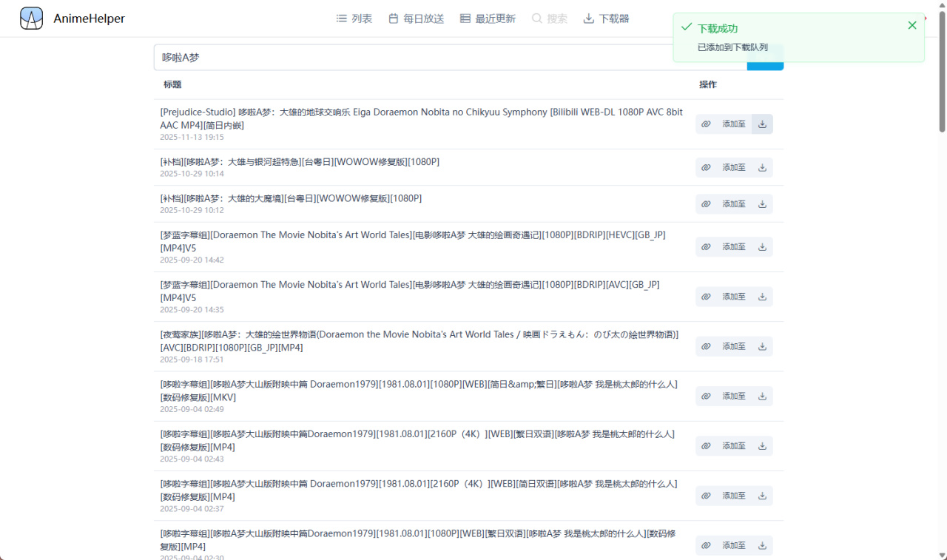The height and width of the screenshot is (560, 947).
Task: Copy link for 2160P 繁日双语 release
Action: coord(706,446)
